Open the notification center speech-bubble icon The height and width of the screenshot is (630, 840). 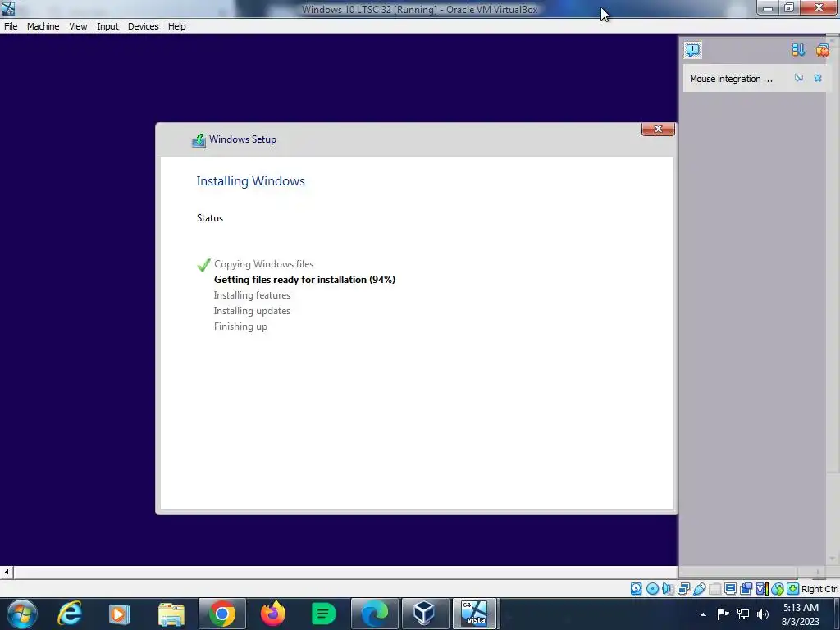(x=692, y=50)
